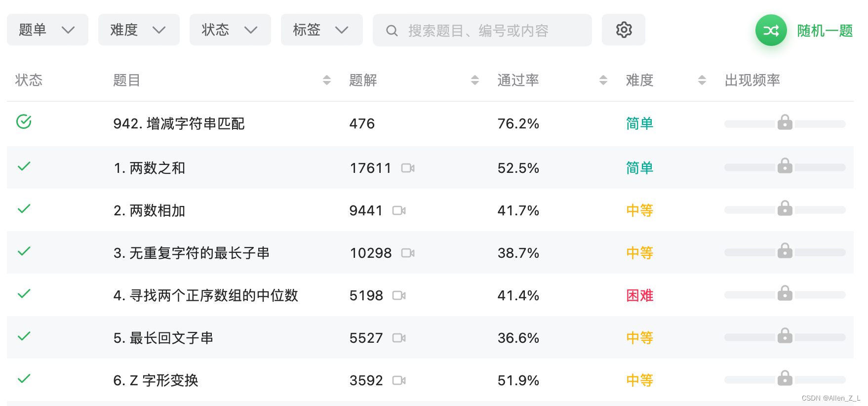The height and width of the screenshot is (406, 868).
Task: Open video solution icon for 两数之和
Action: (408, 168)
